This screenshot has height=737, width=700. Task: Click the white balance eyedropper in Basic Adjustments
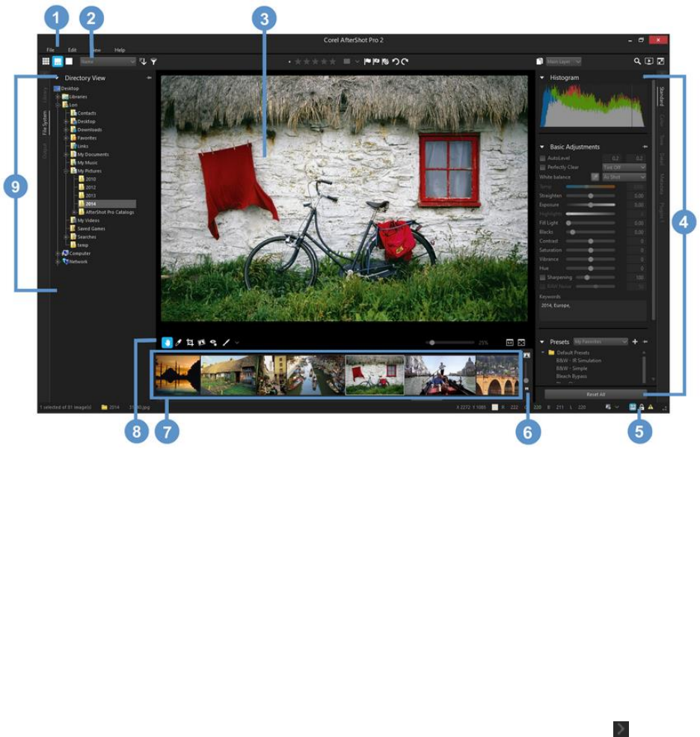(x=595, y=177)
